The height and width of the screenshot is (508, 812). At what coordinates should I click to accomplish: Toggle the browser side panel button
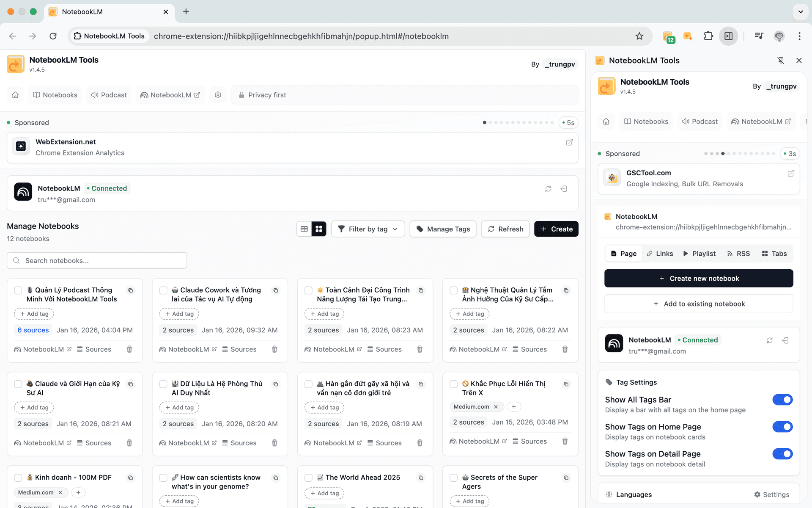pyautogui.click(x=729, y=36)
